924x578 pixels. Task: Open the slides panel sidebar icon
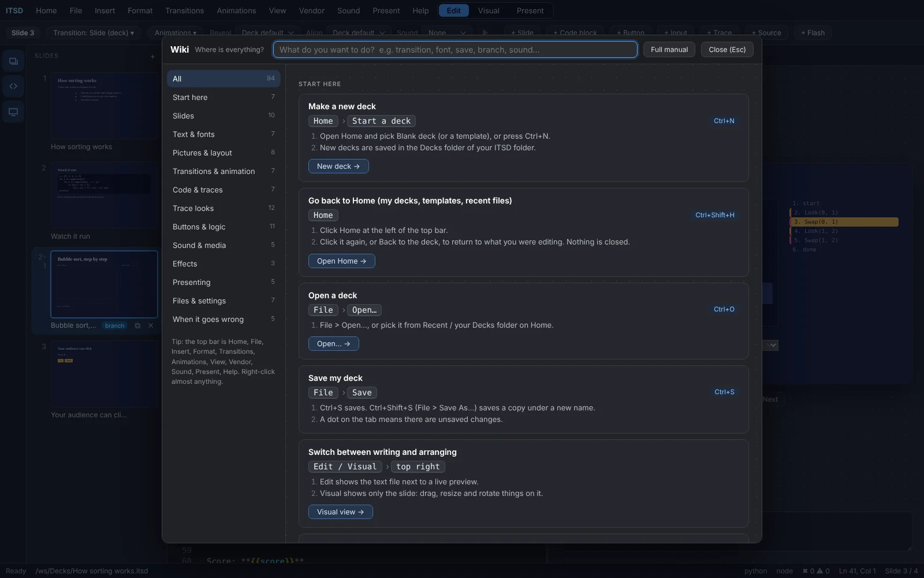(13, 61)
